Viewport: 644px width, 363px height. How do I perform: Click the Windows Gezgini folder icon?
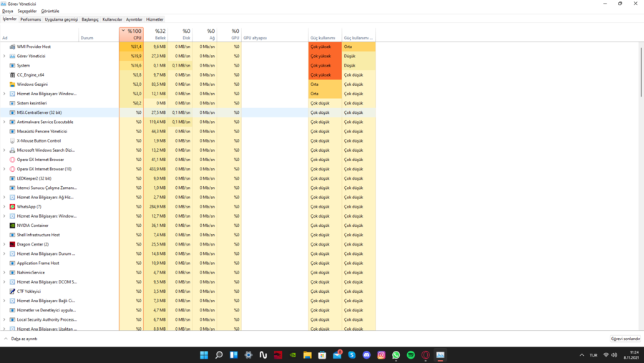pyautogui.click(x=12, y=84)
